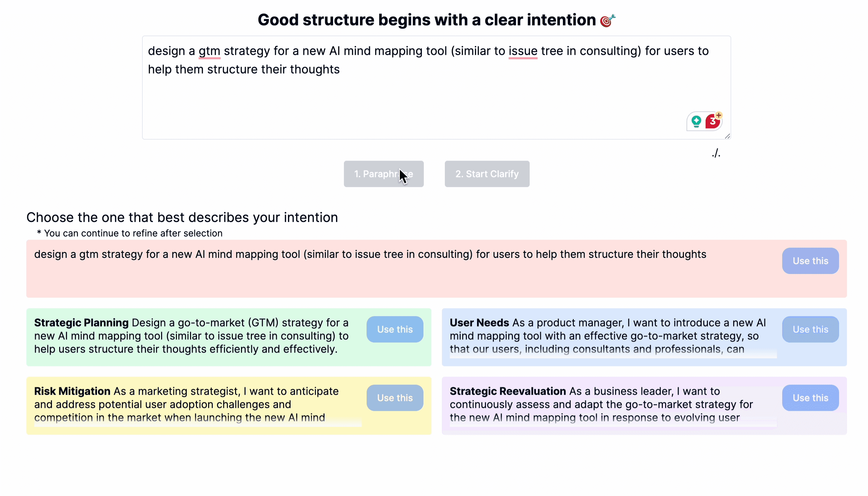Select Use this for original intention
Viewport: 868px width, 496px height.
tap(810, 260)
